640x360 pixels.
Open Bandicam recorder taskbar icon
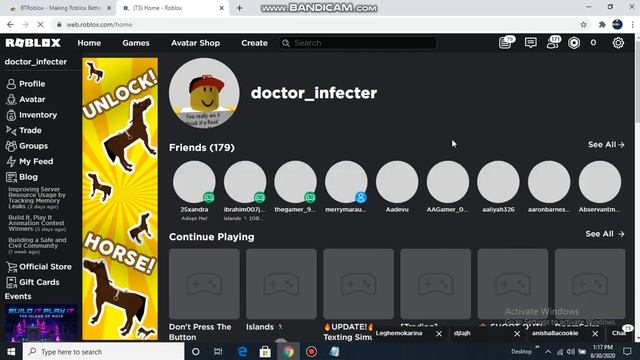(x=311, y=351)
